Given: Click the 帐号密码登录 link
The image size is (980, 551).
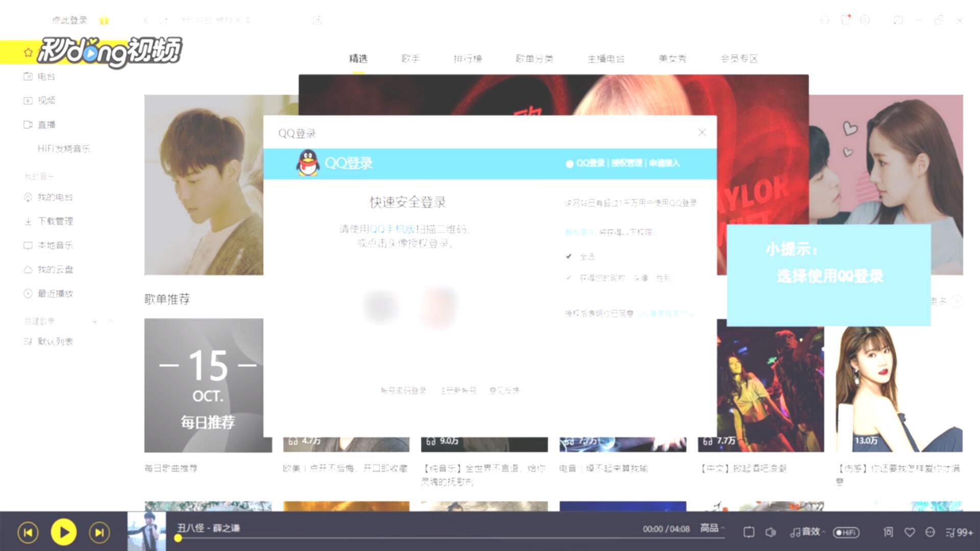Looking at the screenshot, I should pos(403,390).
